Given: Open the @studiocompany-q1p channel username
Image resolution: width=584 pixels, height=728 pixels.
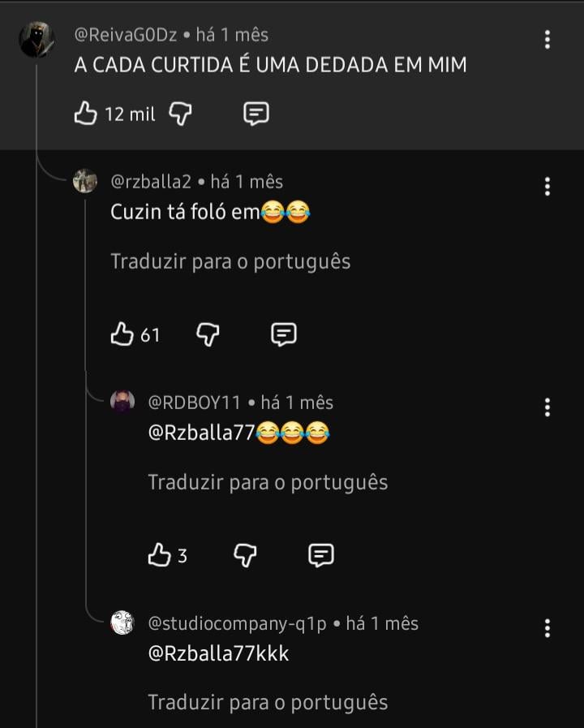Looking at the screenshot, I should [x=237, y=623].
